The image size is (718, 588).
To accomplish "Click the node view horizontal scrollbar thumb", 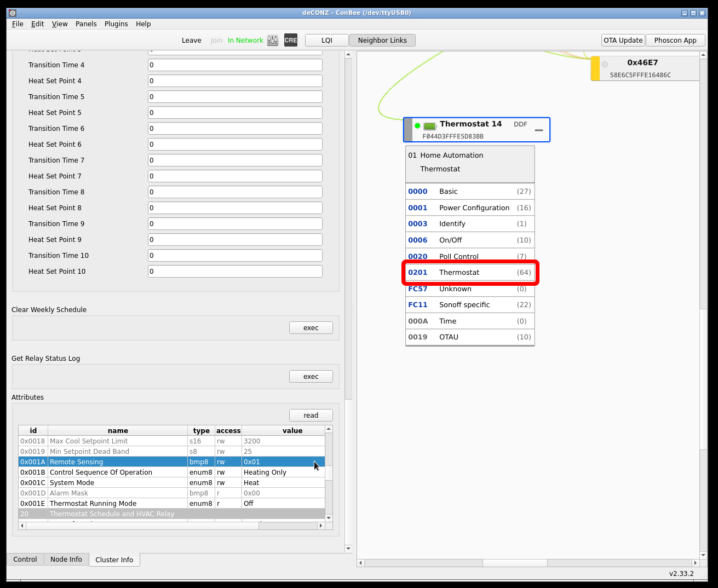I will pos(514,563).
